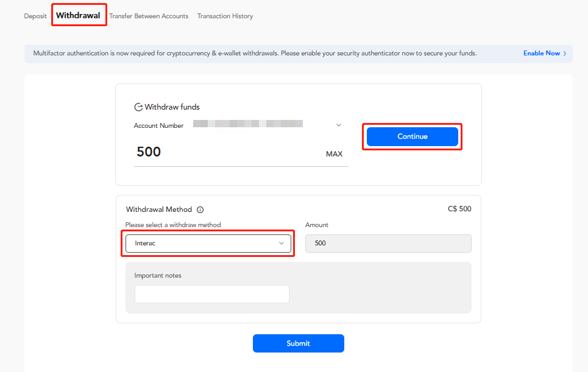This screenshot has width=588, height=372.
Task: Switch to the Deposit tab
Action: click(x=35, y=16)
